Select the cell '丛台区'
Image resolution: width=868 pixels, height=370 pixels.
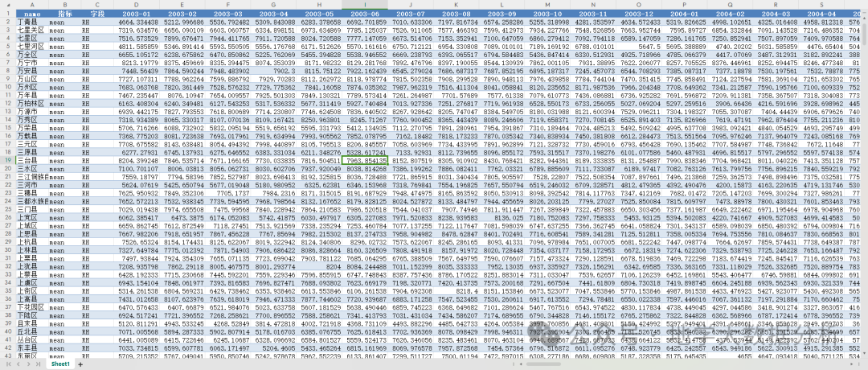click(31, 339)
